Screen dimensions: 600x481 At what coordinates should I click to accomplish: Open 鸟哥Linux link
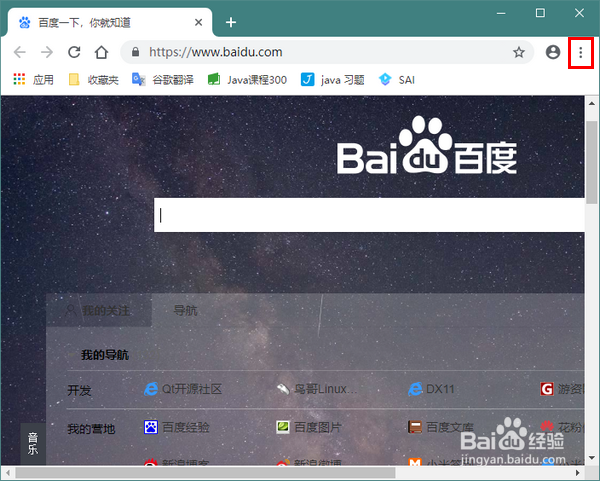click(316, 389)
